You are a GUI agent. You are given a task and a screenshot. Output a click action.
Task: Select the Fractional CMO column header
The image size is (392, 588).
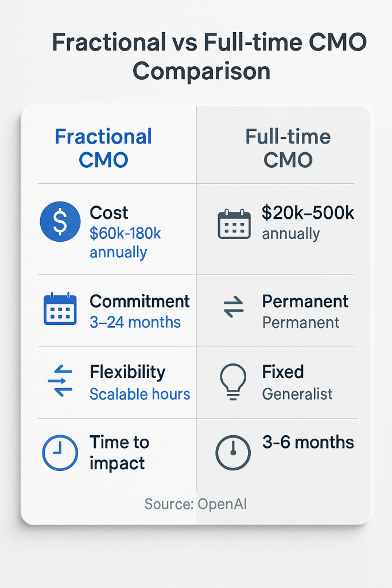tap(103, 148)
